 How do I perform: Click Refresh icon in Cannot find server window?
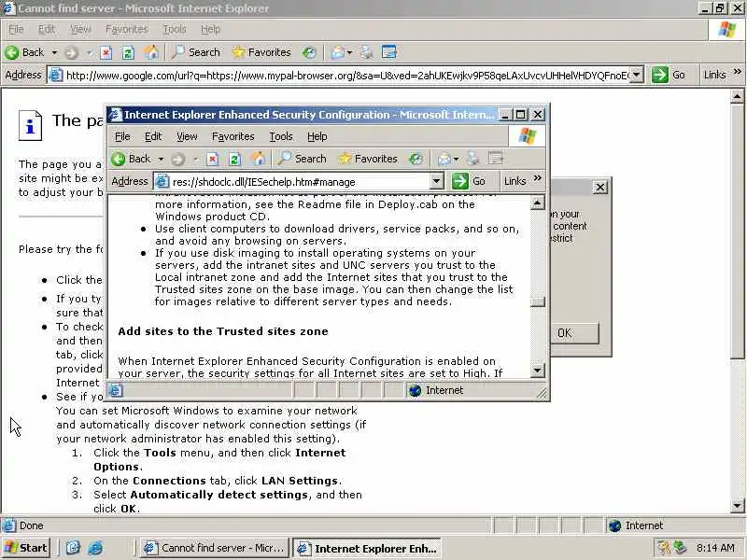[128, 52]
